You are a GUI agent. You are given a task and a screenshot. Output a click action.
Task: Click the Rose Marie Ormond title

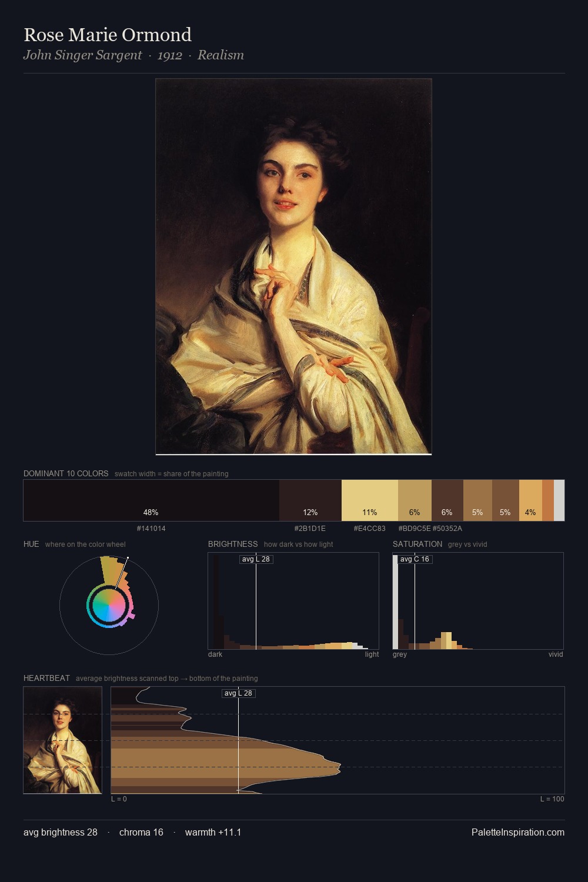pos(108,35)
